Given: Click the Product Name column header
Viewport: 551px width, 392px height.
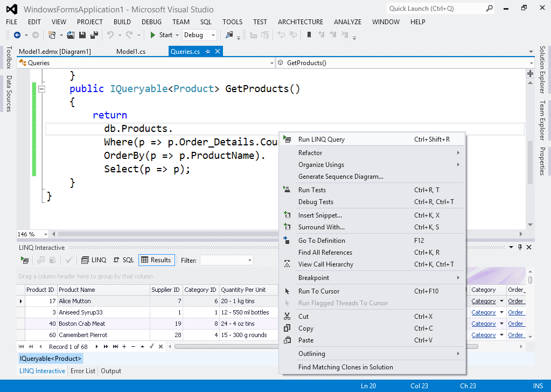Looking at the screenshot, I should (103, 290).
